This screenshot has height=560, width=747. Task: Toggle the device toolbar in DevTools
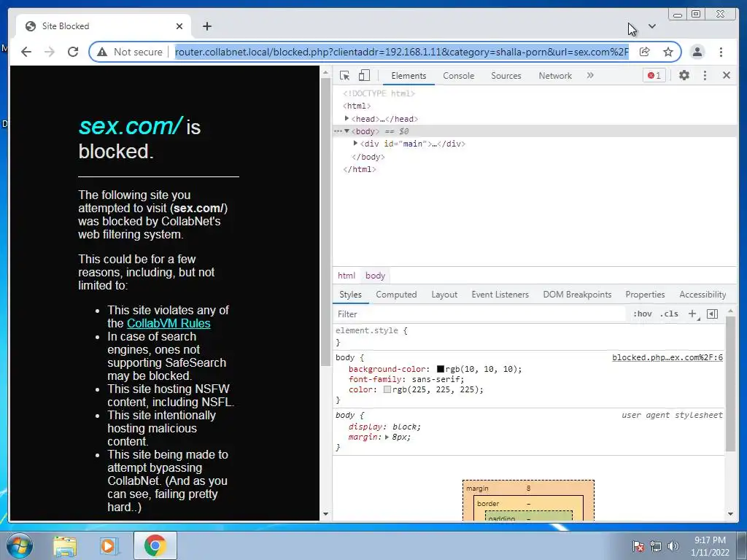[364, 75]
